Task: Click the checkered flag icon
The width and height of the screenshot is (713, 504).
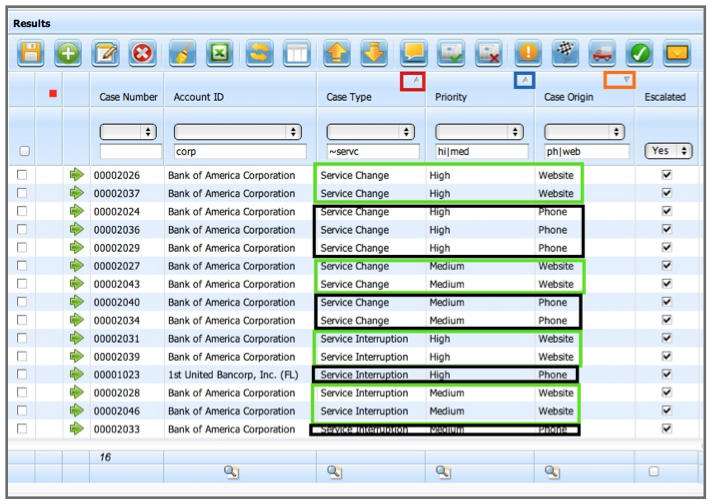Action: pos(565,53)
